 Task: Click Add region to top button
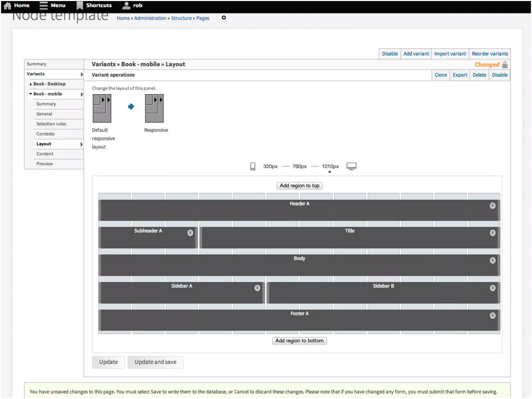[x=299, y=185]
